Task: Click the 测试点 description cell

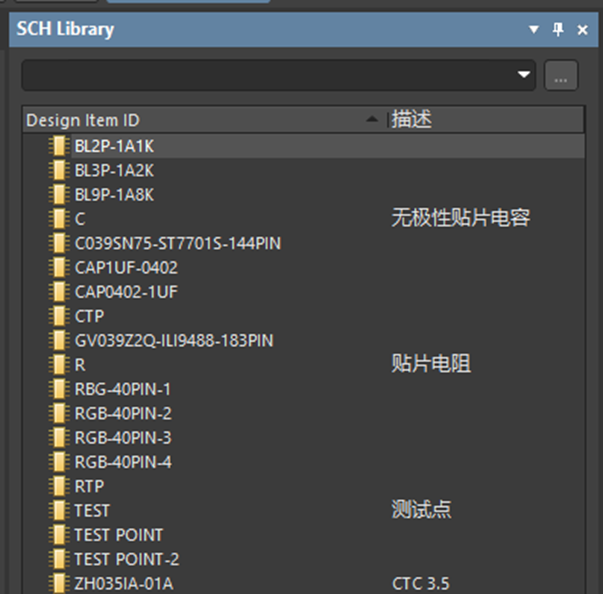Action: [x=421, y=509]
